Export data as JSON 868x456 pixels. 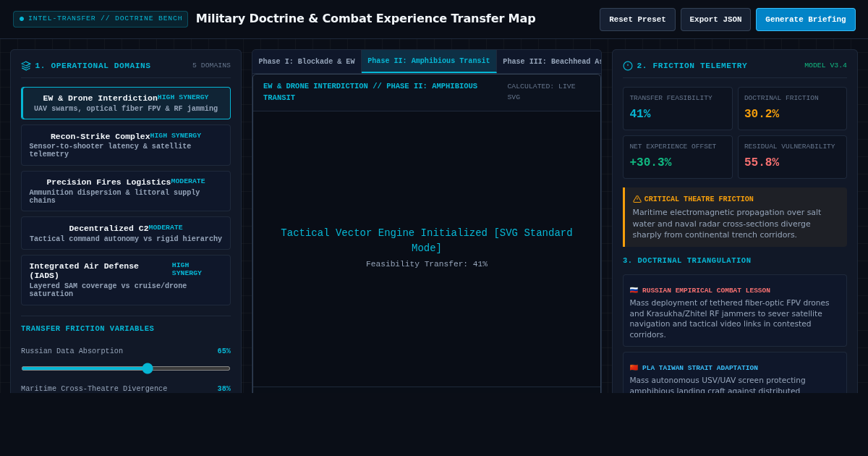[x=715, y=20]
